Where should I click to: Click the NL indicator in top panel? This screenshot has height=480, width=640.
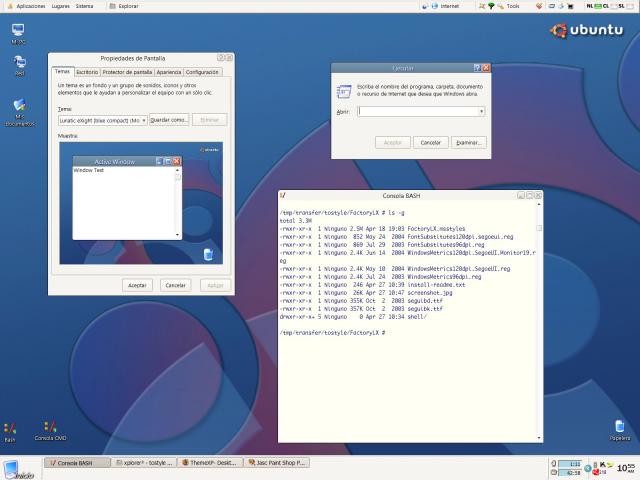pyautogui.click(x=590, y=6)
